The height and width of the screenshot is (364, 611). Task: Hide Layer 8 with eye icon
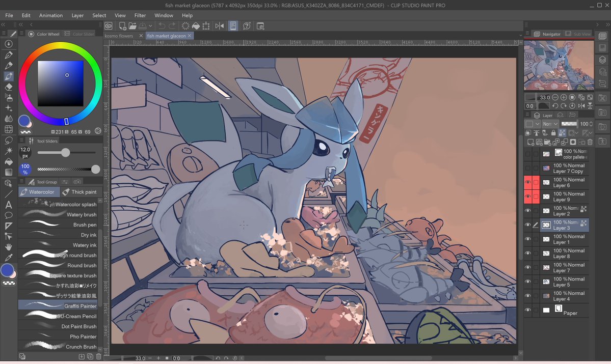pos(528,254)
